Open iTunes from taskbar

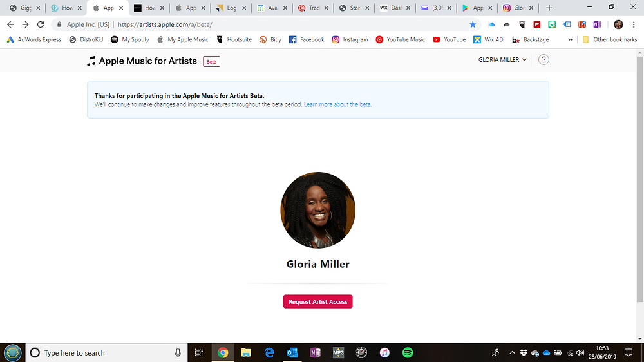384,352
